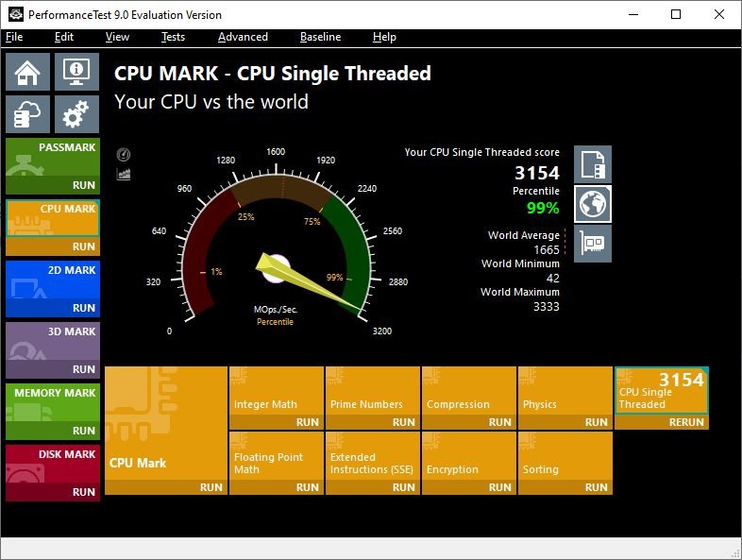This screenshot has width=742, height=560.
Task: Click the gauge needle center hub
Action: point(275,269)
